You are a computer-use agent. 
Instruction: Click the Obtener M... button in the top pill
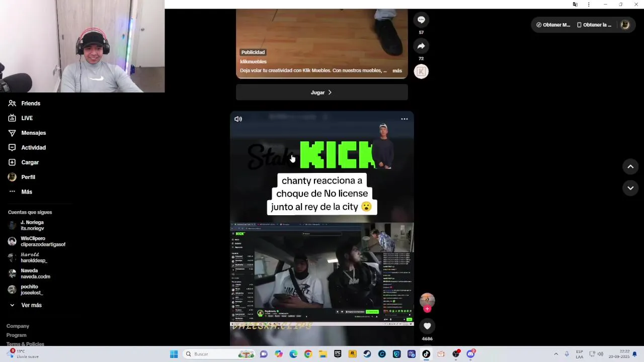pos(553,25)
